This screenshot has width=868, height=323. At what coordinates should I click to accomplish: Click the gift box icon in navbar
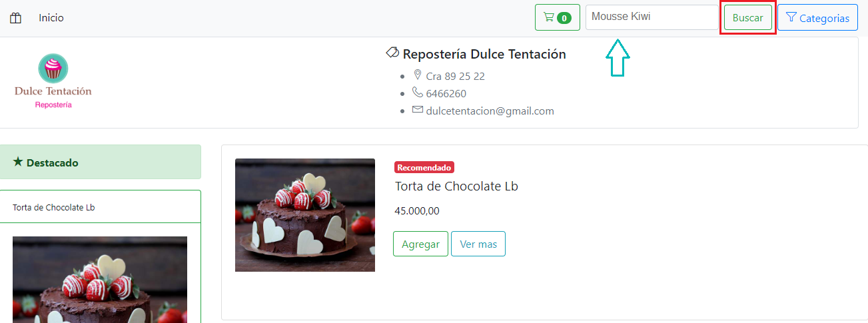pos(16,18)
